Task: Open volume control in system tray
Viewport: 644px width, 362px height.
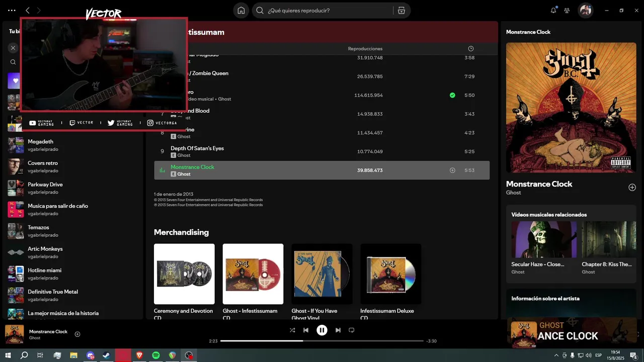Action: point(588,355)
